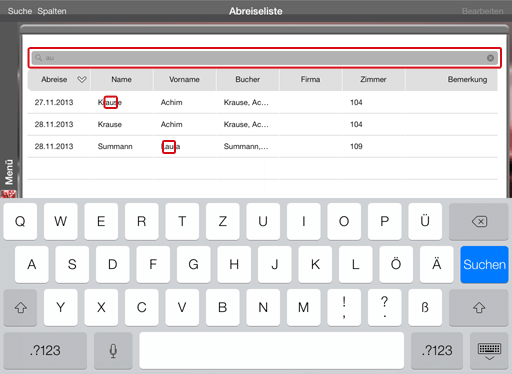The height and width of the screenshot is (374, 512).
Task: Open Suche in the top bar
Action: pos(20,11)
